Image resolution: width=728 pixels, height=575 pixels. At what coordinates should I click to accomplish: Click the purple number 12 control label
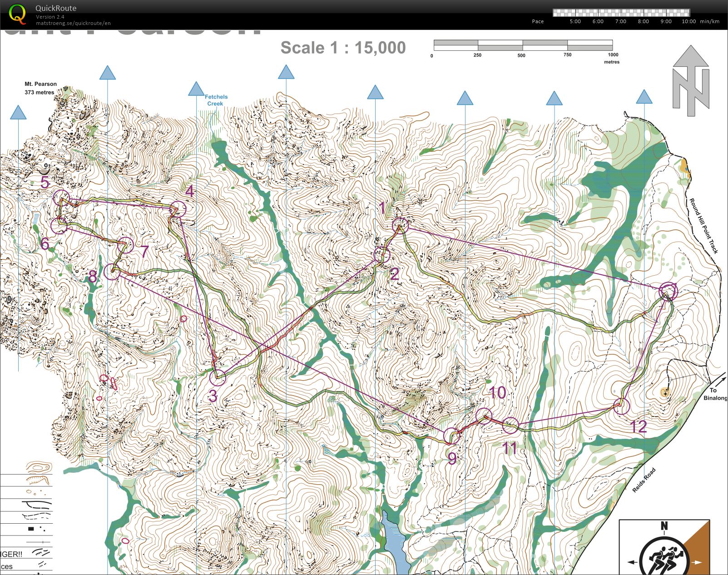639,427
